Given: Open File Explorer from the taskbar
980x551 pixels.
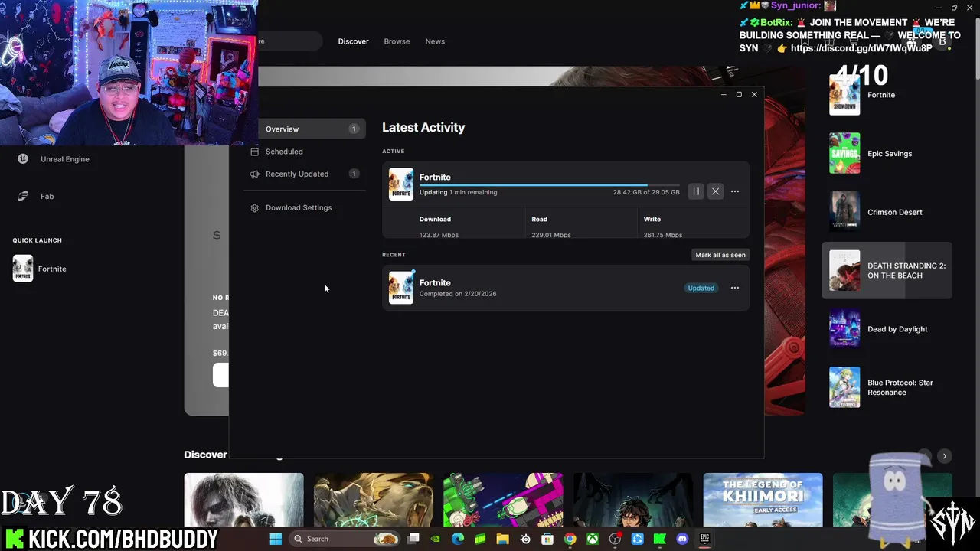Looking at the screenshot, I should tap(502, 539).
